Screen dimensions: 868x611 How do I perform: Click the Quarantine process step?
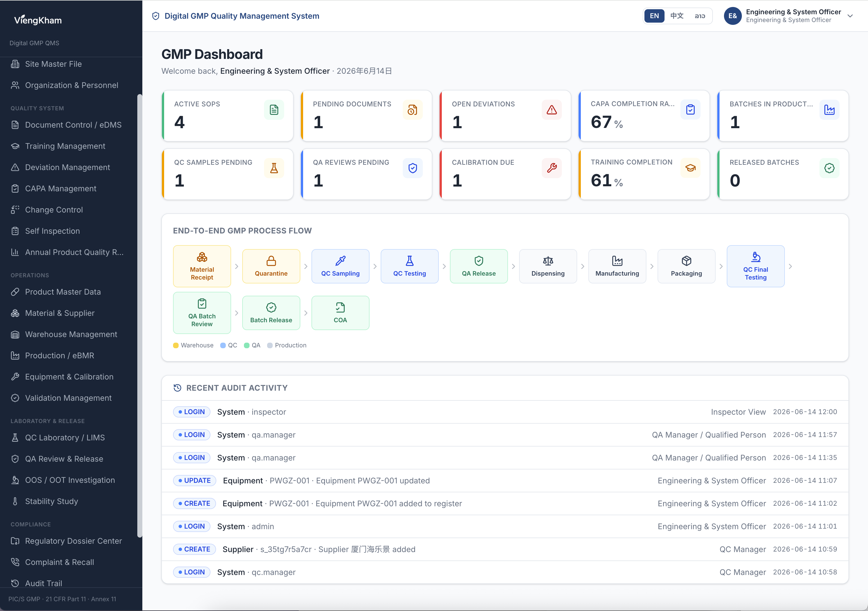point(271,266)
